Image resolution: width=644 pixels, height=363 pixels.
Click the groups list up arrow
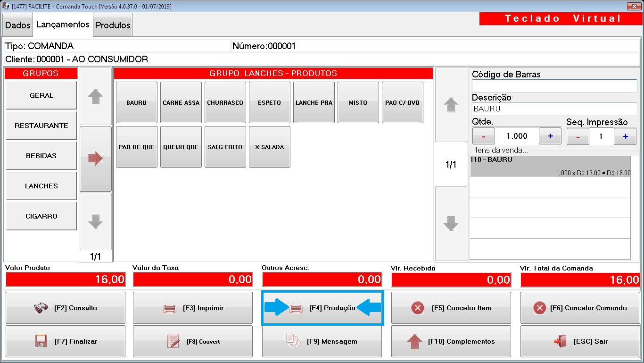96,96
